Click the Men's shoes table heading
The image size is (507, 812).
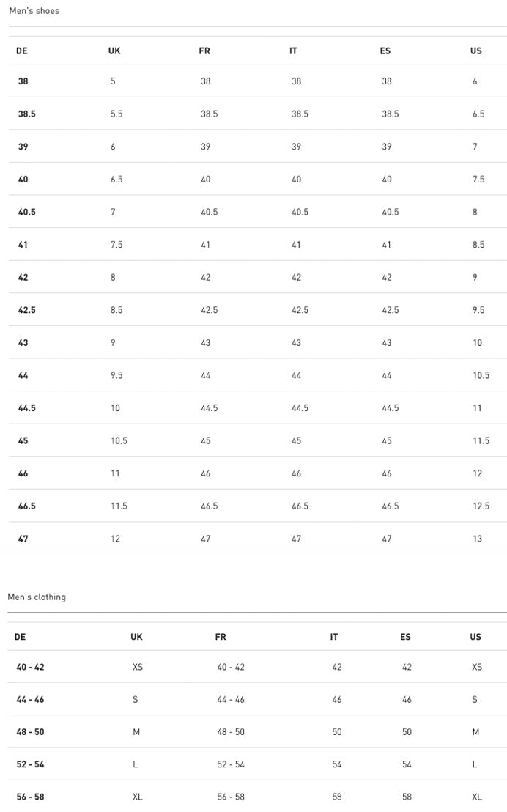tap(34, 10)
